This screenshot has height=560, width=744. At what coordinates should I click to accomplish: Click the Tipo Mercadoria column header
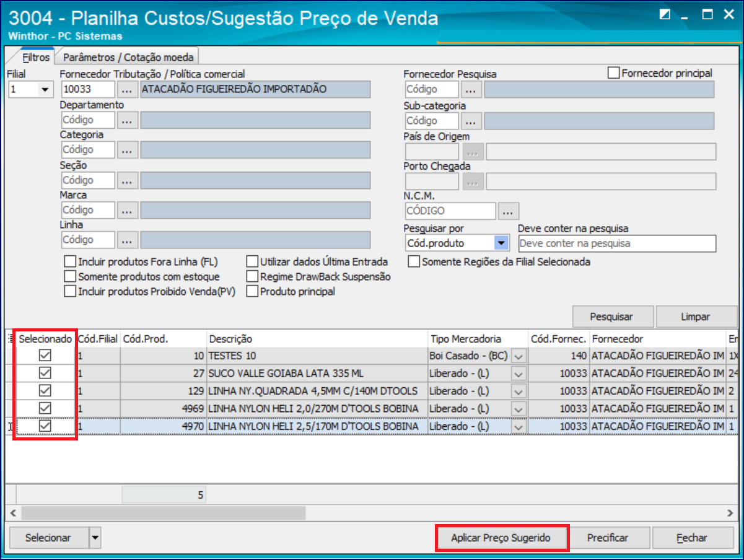tap(477, 339)
